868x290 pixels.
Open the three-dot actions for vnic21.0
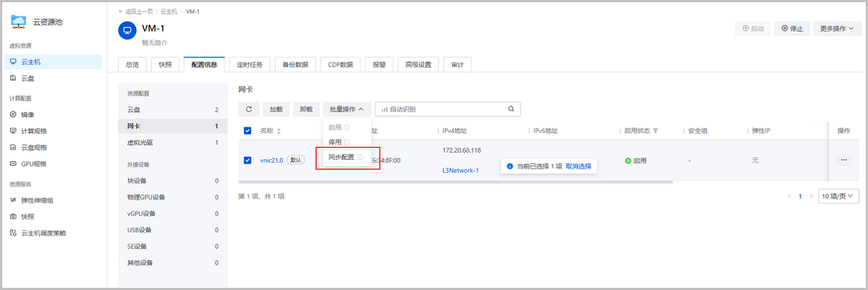(x=843, y=160)
